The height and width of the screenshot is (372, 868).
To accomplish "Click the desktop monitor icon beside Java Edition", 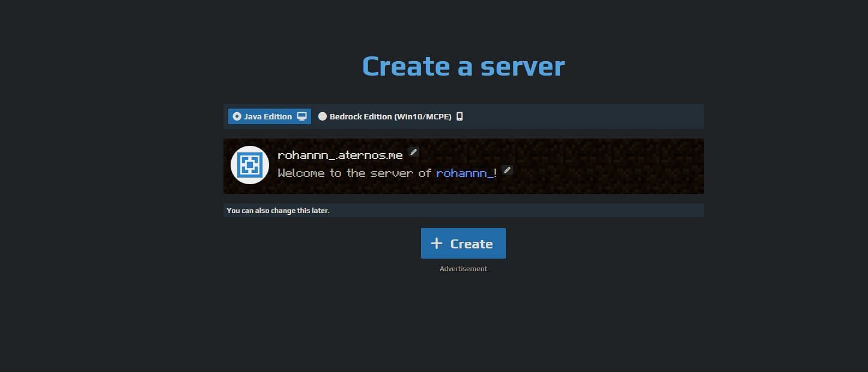I will (x=302, y=116).
